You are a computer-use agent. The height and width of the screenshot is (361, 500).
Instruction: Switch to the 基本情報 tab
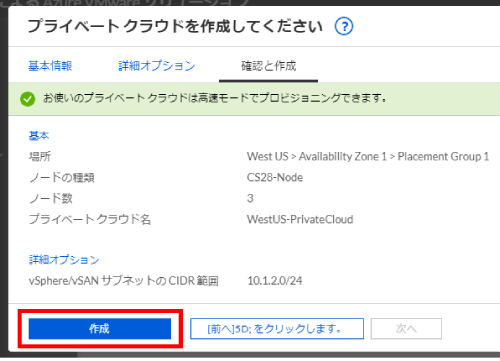[x=50, y=66]
